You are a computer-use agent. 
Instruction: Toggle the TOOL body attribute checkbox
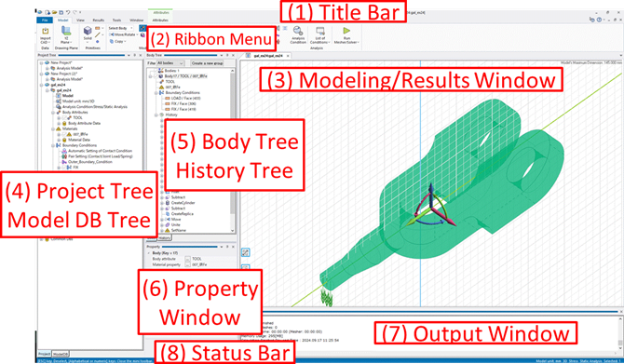point(64,118)
